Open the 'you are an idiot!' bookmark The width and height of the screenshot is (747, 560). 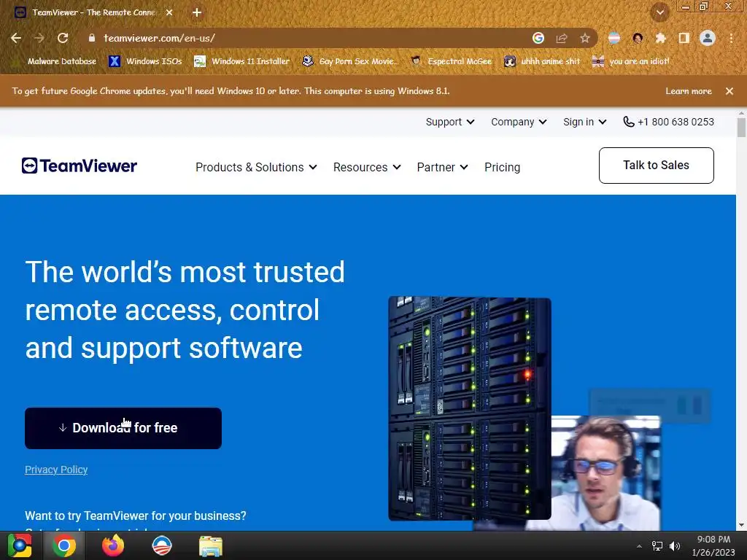tap(631, 61)
